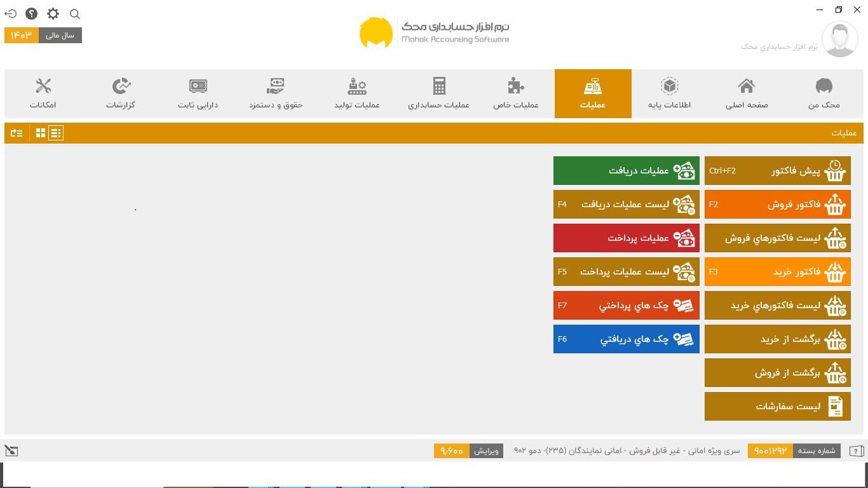Image resolution: width=868 pixels, height=488 pixels.
Task: Click چک های دریافتی cheque icon
Action: pos(684,339)
